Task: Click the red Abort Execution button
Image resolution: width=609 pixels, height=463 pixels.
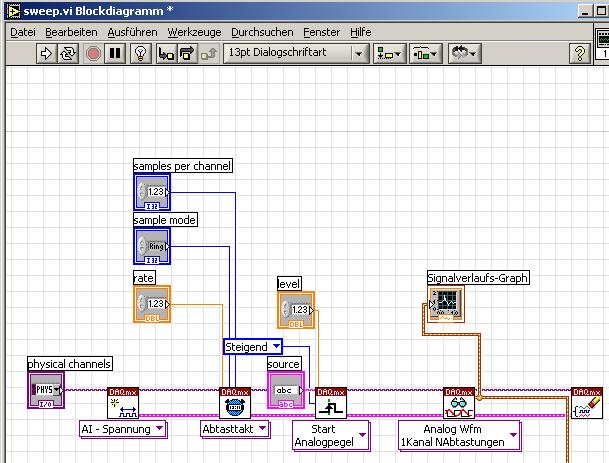Action: [x=93, y=53]
